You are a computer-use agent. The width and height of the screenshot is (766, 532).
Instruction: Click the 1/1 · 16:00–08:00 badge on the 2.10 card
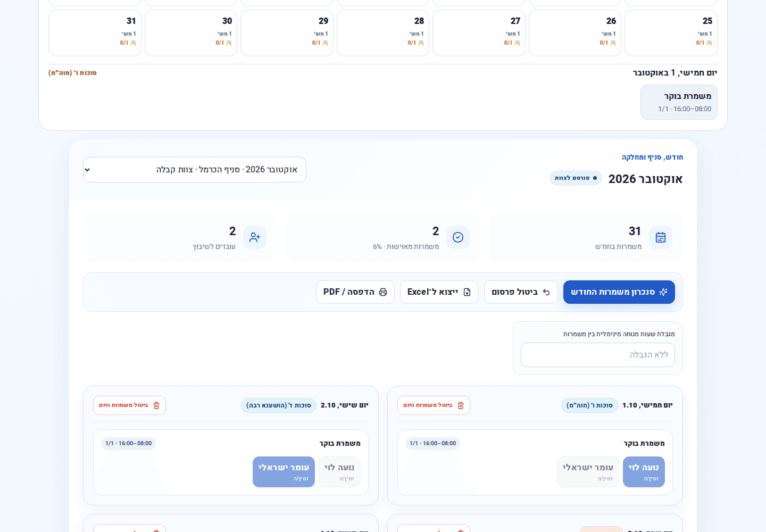129,444
